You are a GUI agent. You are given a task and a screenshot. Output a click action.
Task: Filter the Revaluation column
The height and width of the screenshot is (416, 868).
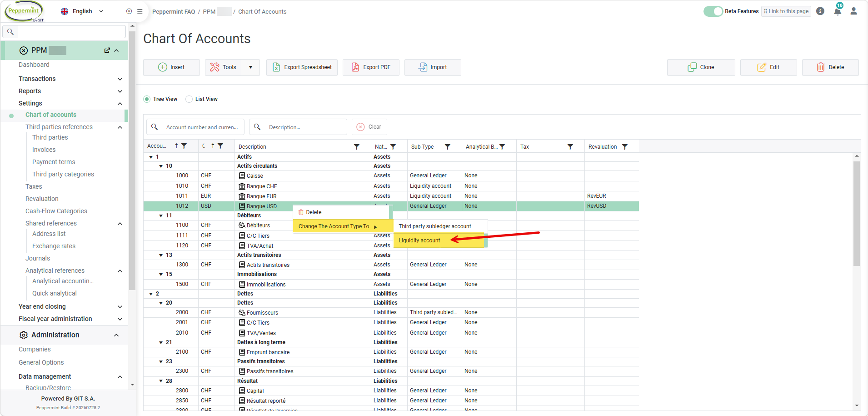coord(625,146)
